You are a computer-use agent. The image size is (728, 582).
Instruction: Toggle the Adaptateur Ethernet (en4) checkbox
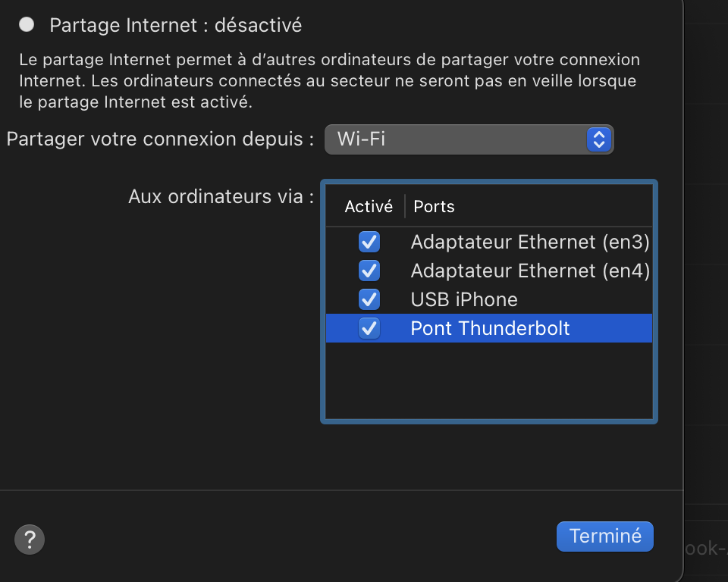tap(369, 271)
